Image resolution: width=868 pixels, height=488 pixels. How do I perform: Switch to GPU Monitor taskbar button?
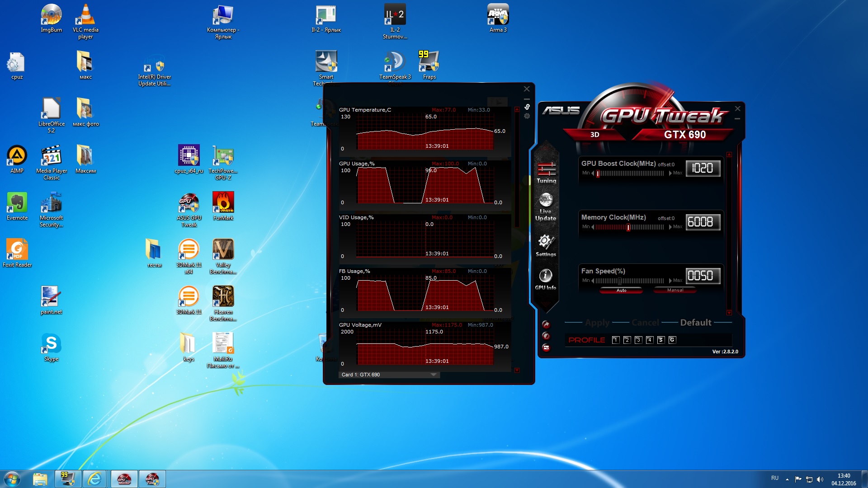click(124, 479)
